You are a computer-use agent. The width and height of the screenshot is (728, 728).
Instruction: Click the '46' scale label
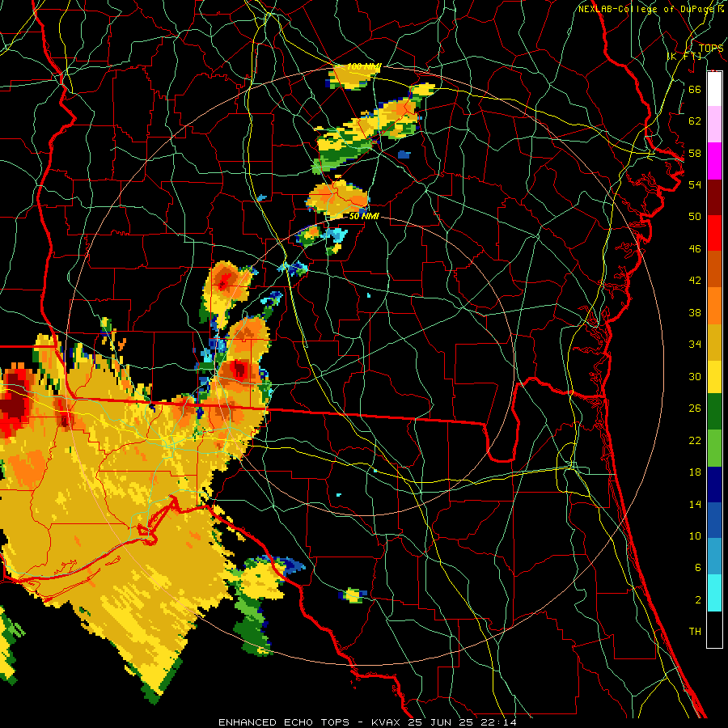pyautogui.click(x=695, y=249)
